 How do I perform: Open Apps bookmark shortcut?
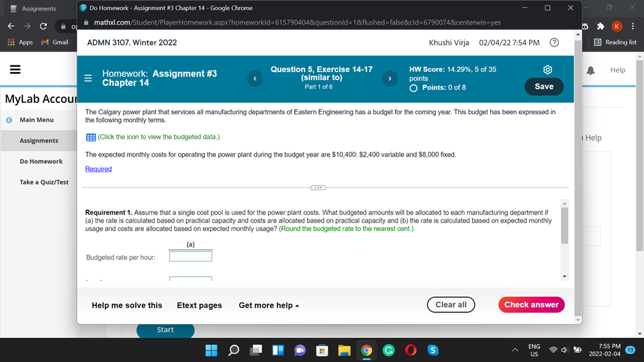20,42
